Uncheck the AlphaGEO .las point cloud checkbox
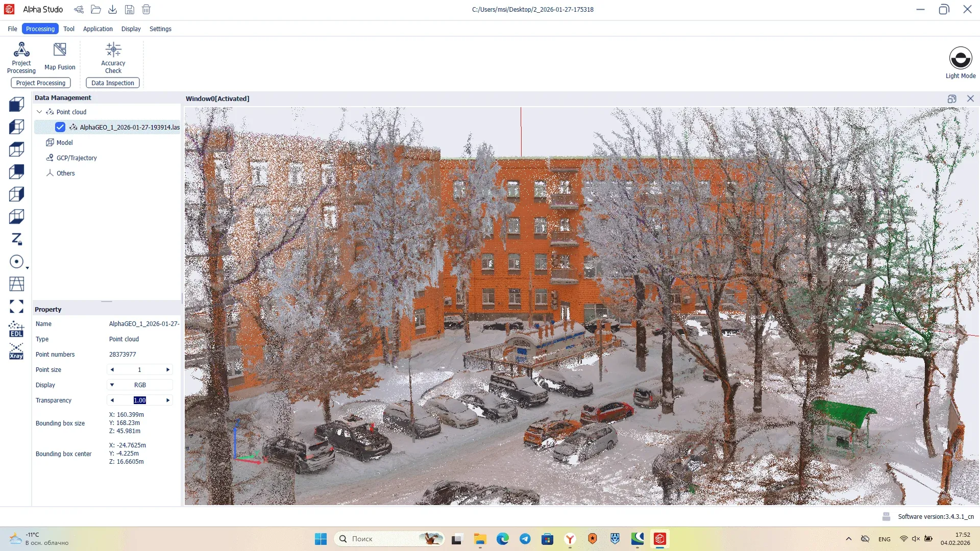This screenshot has width=980, height=551. click(60, 127)
